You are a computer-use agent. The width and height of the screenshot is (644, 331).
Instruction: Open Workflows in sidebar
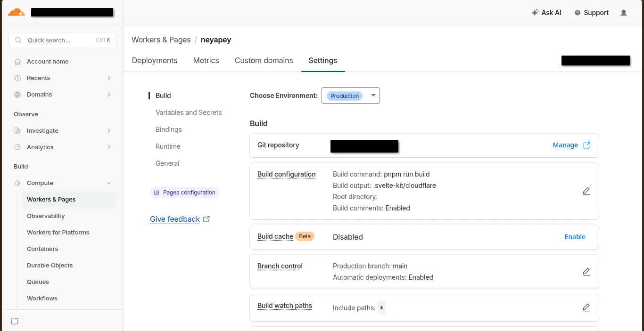pyautogui.click(x=42, y=299)
